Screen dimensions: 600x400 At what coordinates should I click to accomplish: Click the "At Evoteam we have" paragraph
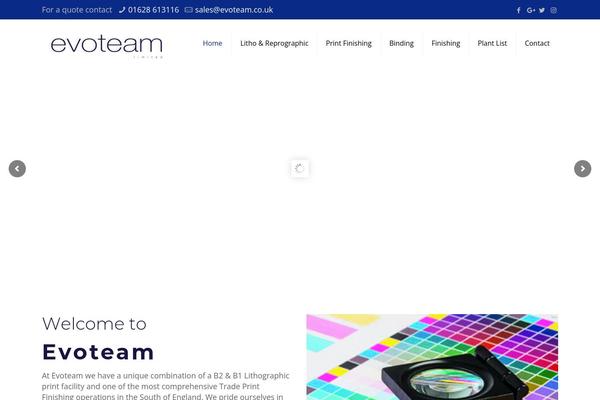point(165,386)
